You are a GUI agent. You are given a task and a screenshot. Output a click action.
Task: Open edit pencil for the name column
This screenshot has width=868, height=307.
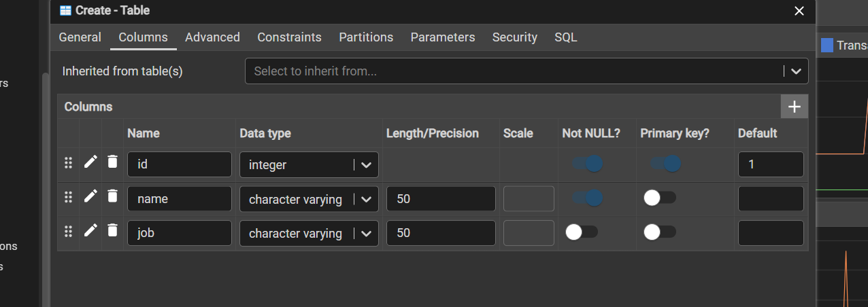90,197
